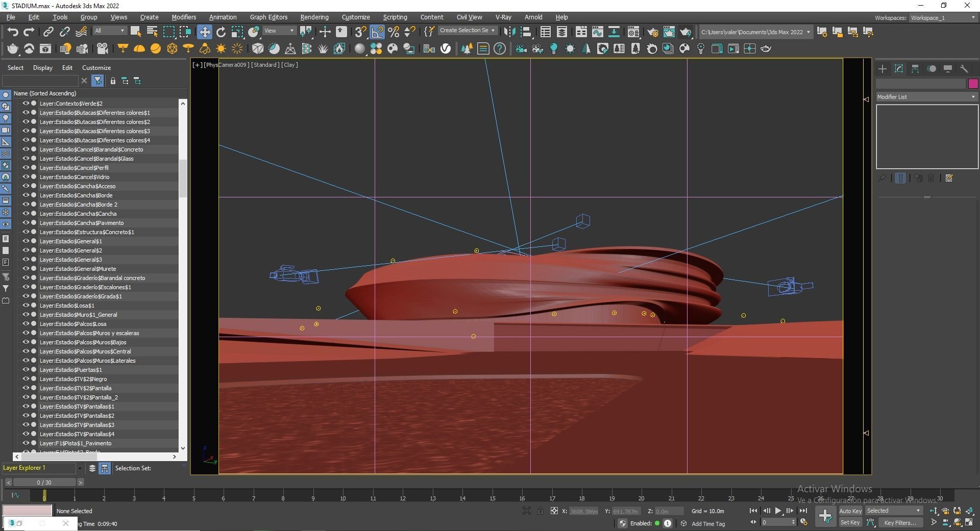Expand the Modifier List dropdown
This screenshot has height=531, width=980.
pos(926,97)
